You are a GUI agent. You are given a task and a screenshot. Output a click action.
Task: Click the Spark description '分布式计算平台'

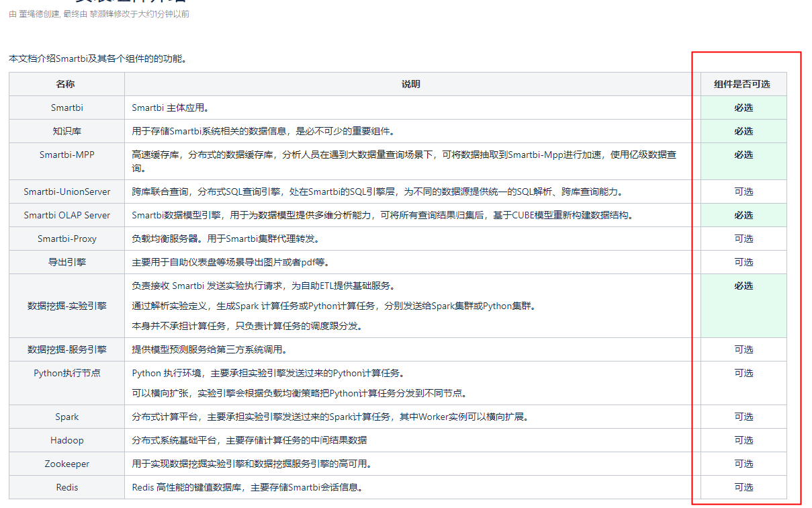click(330, 417)
